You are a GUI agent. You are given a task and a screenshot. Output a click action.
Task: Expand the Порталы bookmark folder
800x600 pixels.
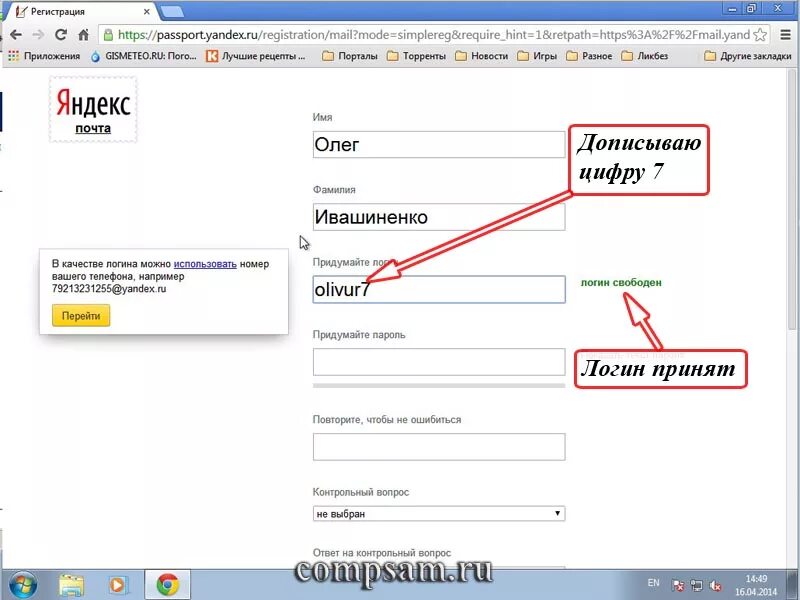click(x=350, y=56)
